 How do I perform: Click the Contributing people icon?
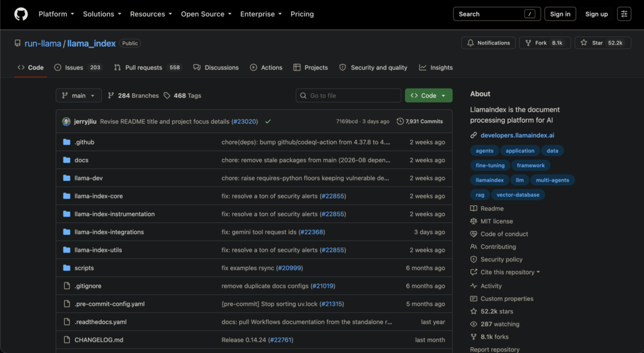coord(474,246)
